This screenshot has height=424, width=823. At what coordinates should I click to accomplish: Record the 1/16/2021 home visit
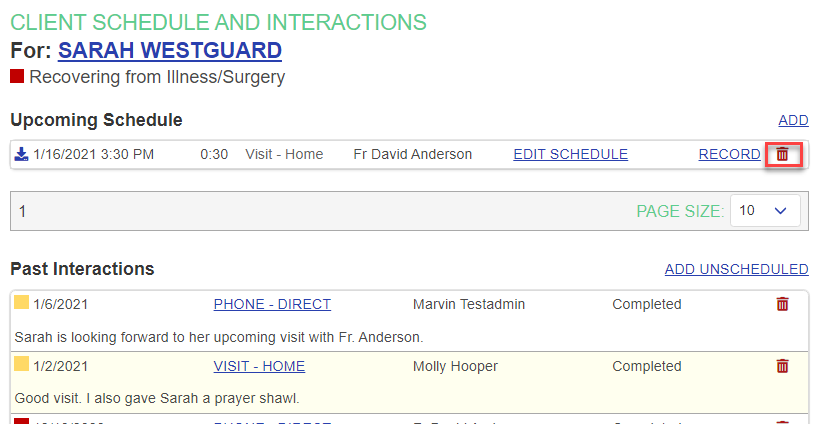coord(729,154)
